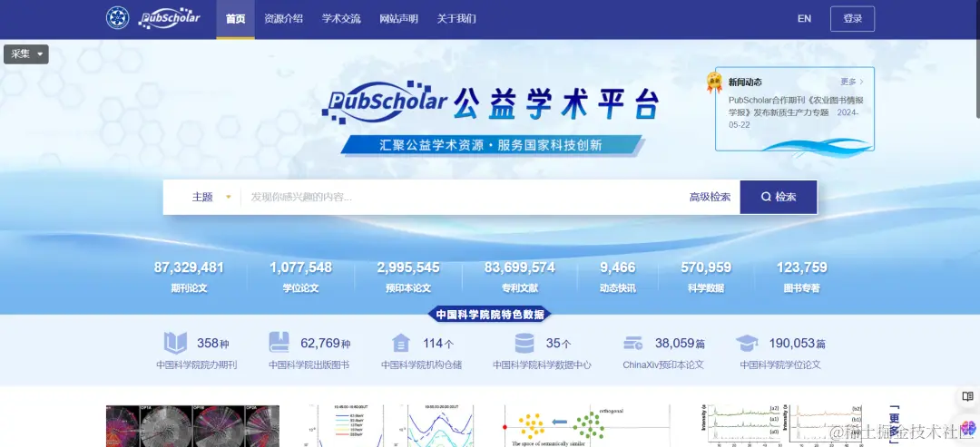
Task: Open the 中国科学院院办期刊 link
Action: (197, 364)
